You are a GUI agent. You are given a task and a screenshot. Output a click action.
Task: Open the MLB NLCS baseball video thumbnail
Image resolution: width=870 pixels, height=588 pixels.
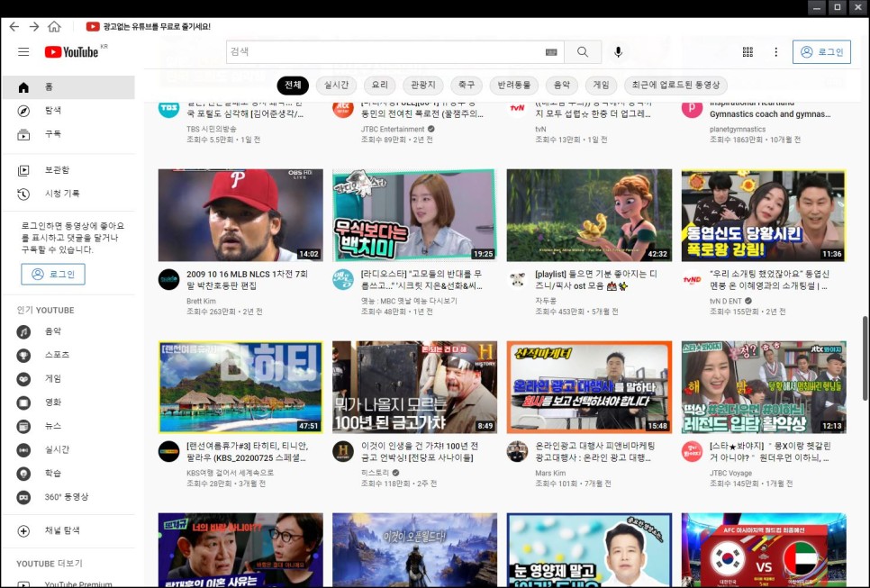click(x=240, y=215)
